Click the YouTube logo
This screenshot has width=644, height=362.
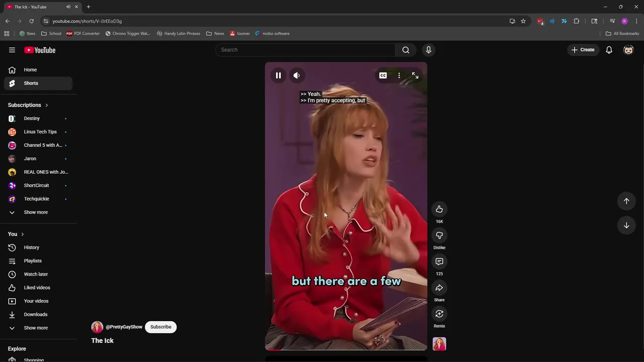(40, 50)
